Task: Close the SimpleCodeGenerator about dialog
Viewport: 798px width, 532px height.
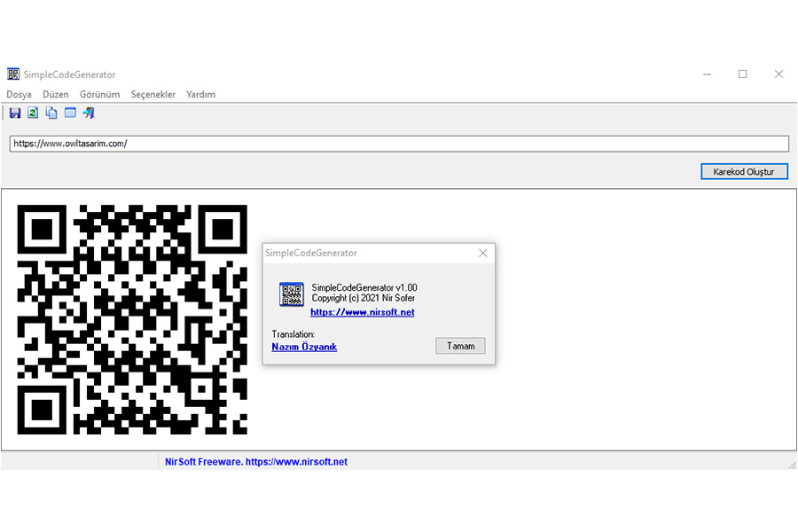Action: click(483, 253)
